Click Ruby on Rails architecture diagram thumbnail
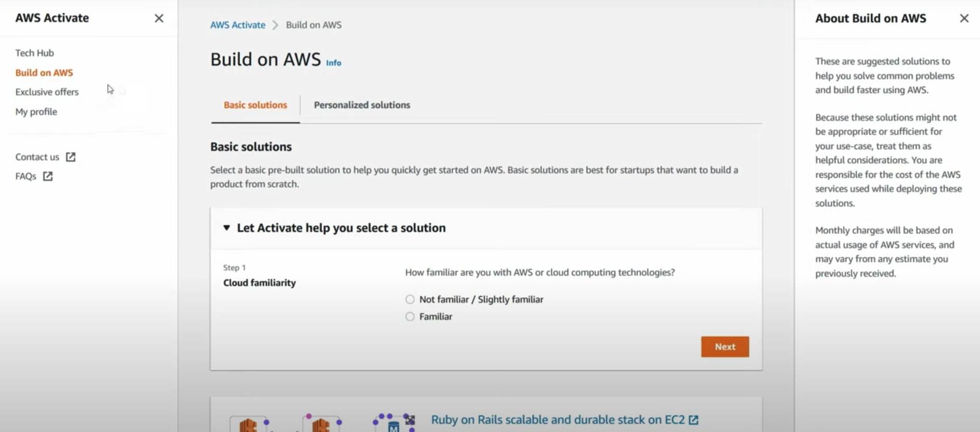The height and width of the screenshot is (432, 980). 322,422
